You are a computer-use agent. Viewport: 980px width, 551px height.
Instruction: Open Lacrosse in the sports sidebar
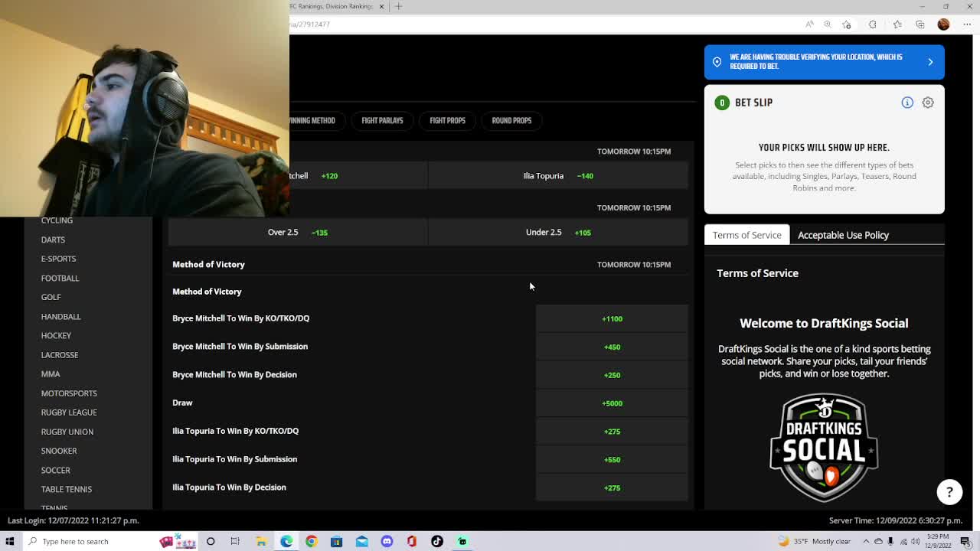(x=60, y=355)
